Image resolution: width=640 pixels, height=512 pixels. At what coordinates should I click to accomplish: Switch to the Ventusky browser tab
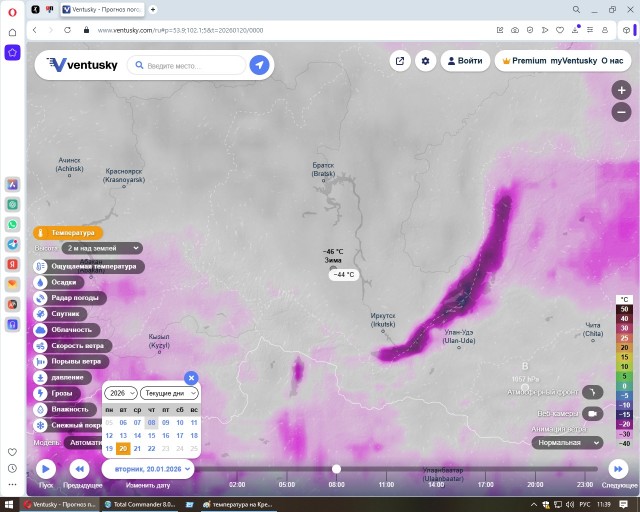coord(102,9)
